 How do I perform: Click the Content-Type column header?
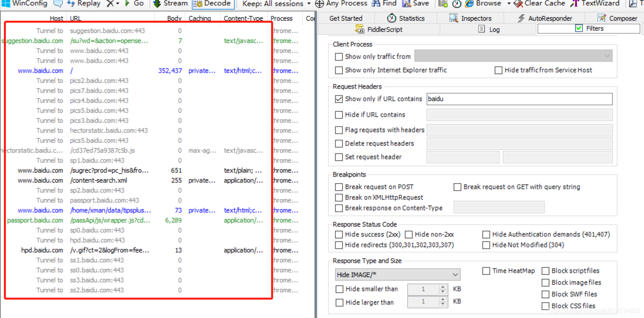[x=243, y=18]
